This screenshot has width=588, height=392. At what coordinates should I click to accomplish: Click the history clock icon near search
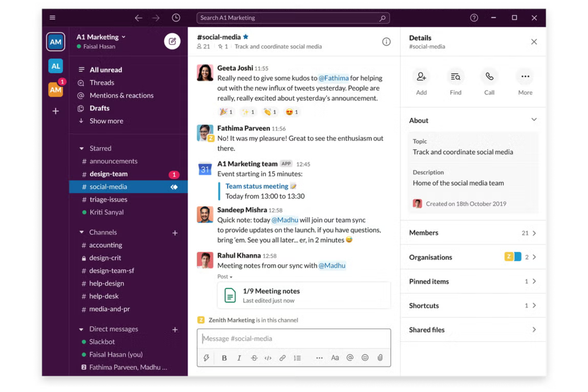coord(176,17)
